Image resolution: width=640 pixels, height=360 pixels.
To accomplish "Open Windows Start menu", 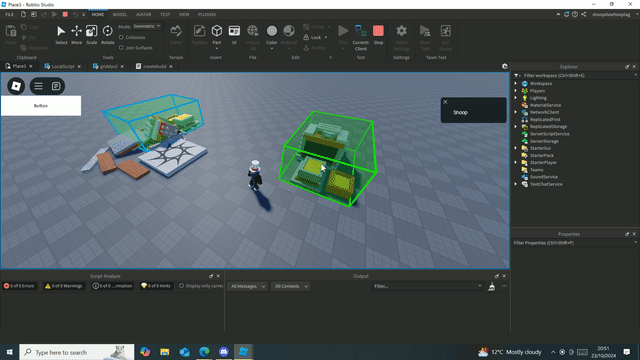I will [x=9, y=352].
